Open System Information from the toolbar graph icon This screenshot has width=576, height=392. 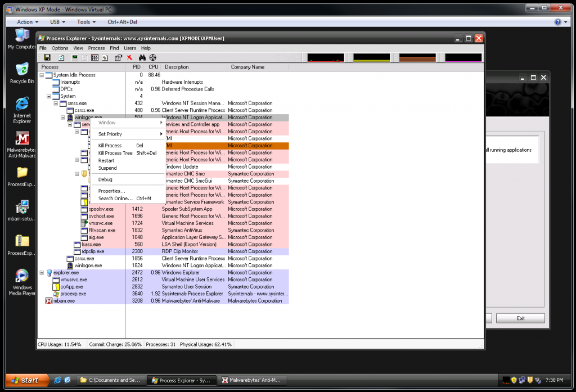[75, 58]
